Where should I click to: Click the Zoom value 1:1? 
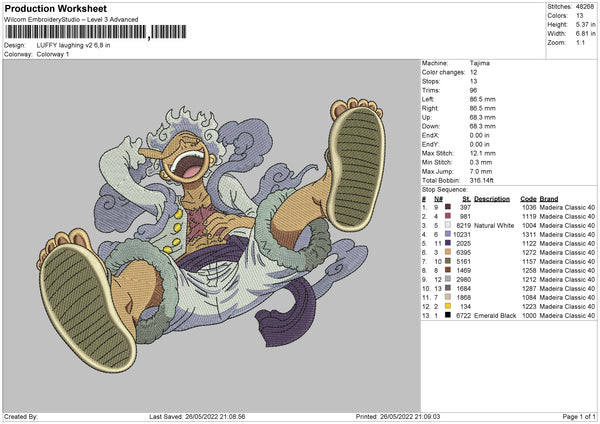click(580, 42)
